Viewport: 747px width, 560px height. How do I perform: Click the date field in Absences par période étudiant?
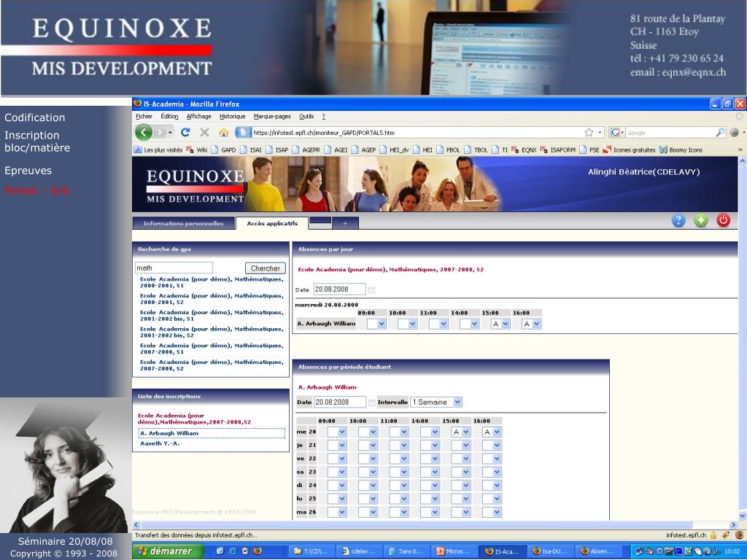340,402
